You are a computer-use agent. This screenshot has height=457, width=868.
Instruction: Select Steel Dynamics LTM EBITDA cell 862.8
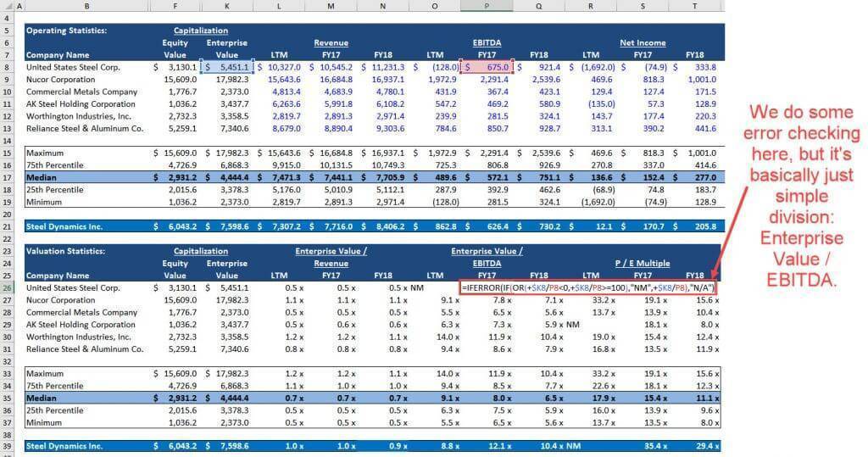435,226
